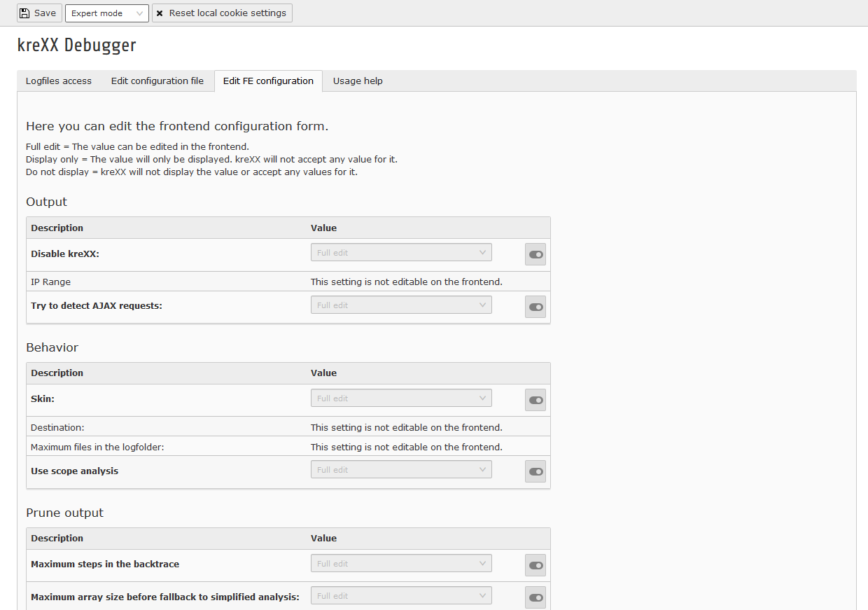Click the Skin: label

(43, 398)
